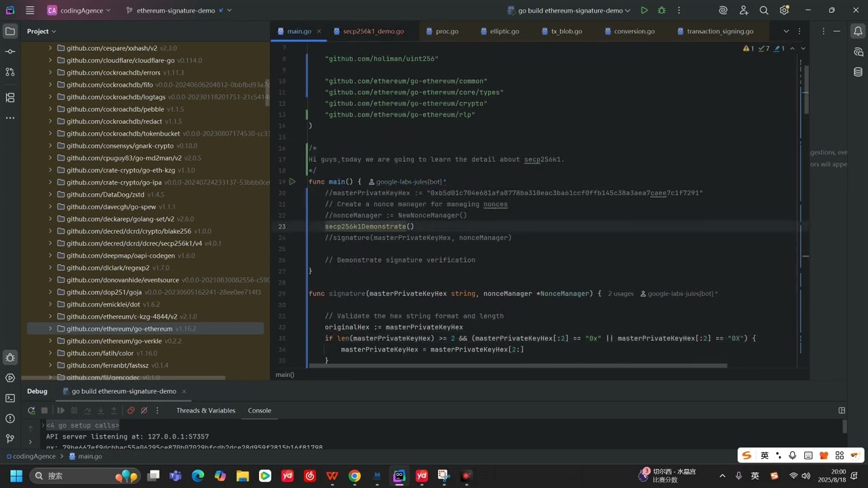Image resolution: width=868 pixels, height=488 pixels.
Task: Open the Database tool window icon
Action: point(858,72)
